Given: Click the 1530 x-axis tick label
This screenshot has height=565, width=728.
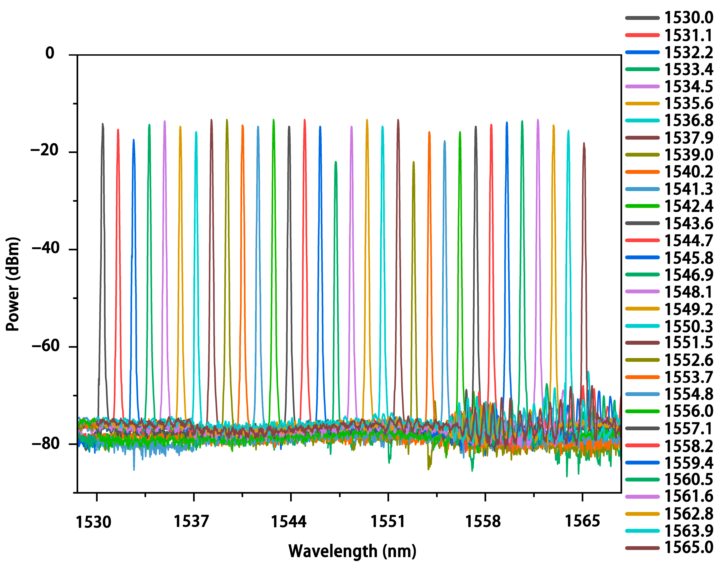Looking at the screenshot, I should tap(93, 522).
